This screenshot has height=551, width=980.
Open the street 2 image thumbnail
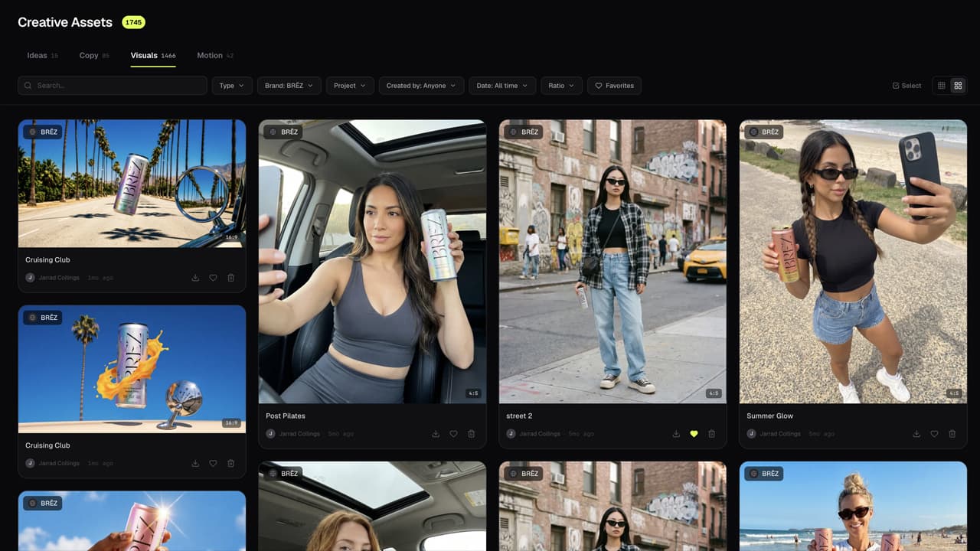[612, 262]
